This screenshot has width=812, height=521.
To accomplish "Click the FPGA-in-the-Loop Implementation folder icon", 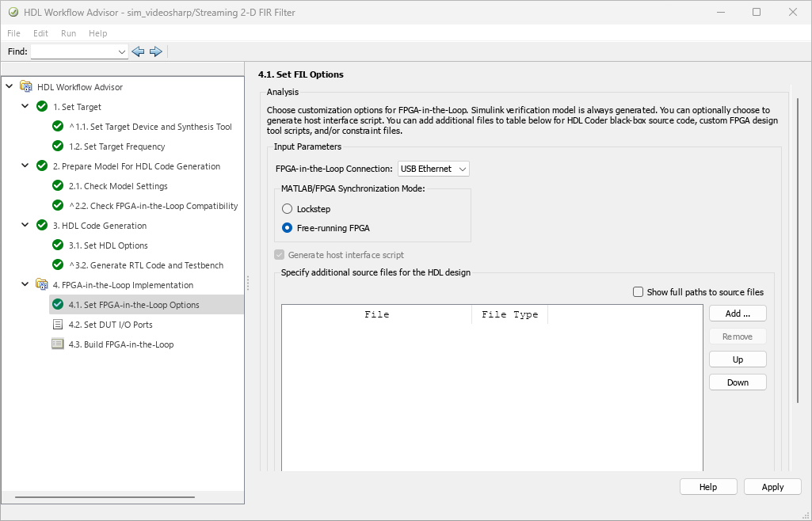I will point(41,285).
